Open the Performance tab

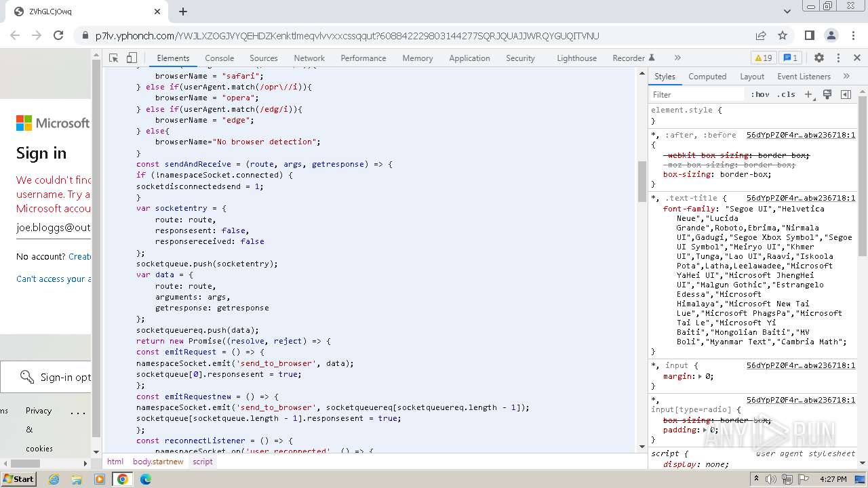[363, 58]
